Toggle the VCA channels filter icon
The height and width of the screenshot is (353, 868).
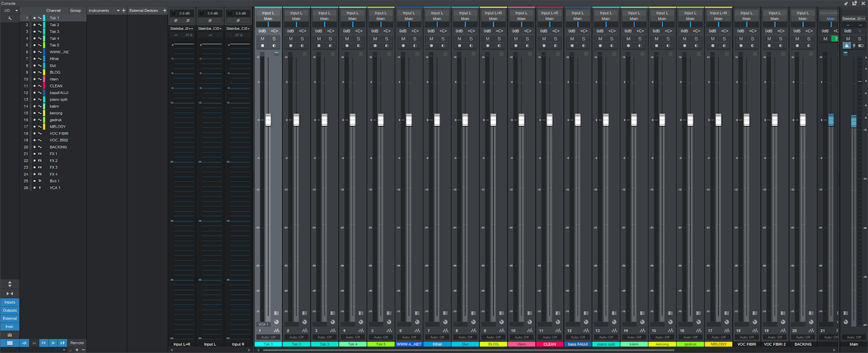click(x=62, y=343)
